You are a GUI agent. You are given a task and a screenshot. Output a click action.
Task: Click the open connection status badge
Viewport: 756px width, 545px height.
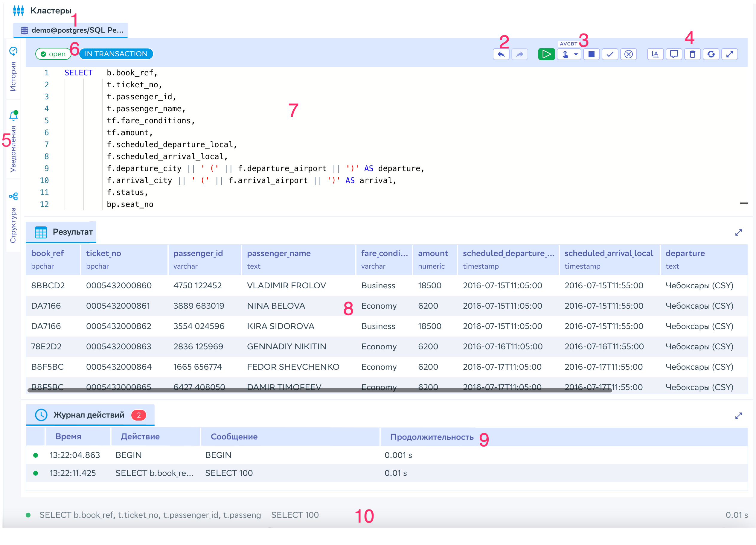(53, 54)
